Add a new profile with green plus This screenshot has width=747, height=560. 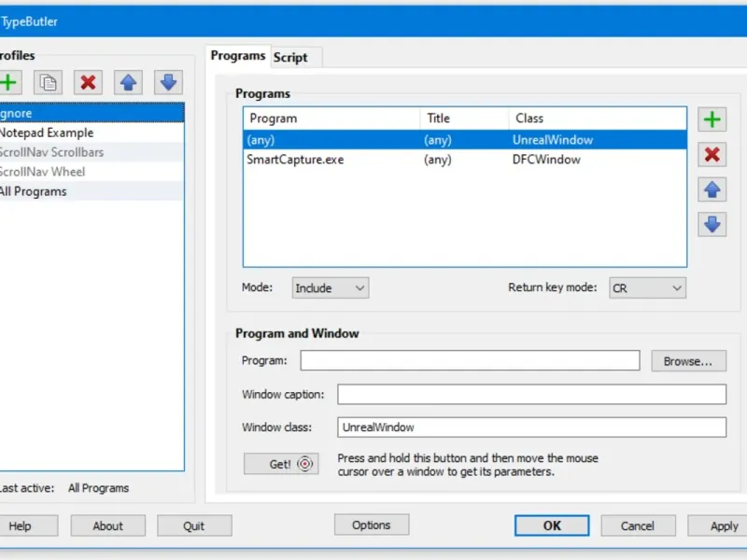(x=8, y=82)
